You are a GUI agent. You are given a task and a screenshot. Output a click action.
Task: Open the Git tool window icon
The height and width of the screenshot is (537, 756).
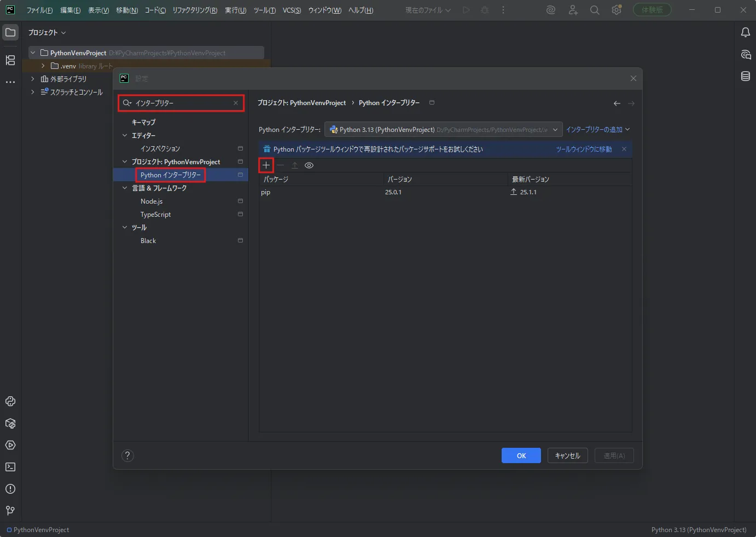(x=10, y=511)
